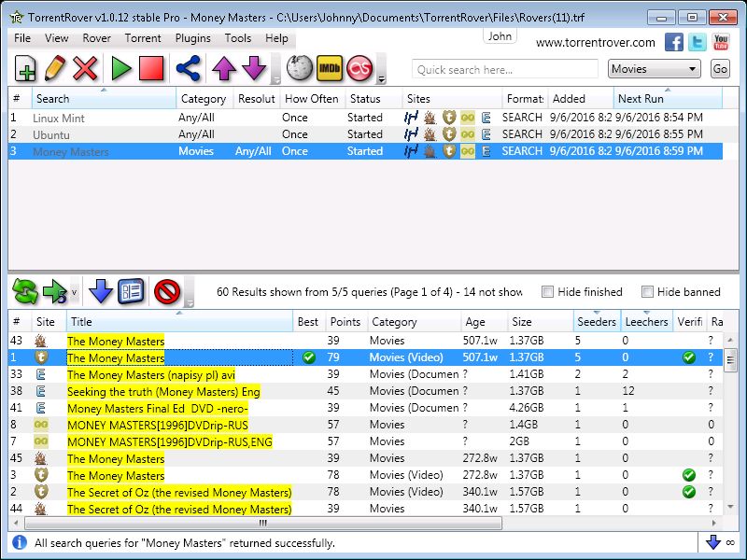747x560 pixels.
Task: Open the Wikipedia plugin icon
Action: [x=300, y=68]
